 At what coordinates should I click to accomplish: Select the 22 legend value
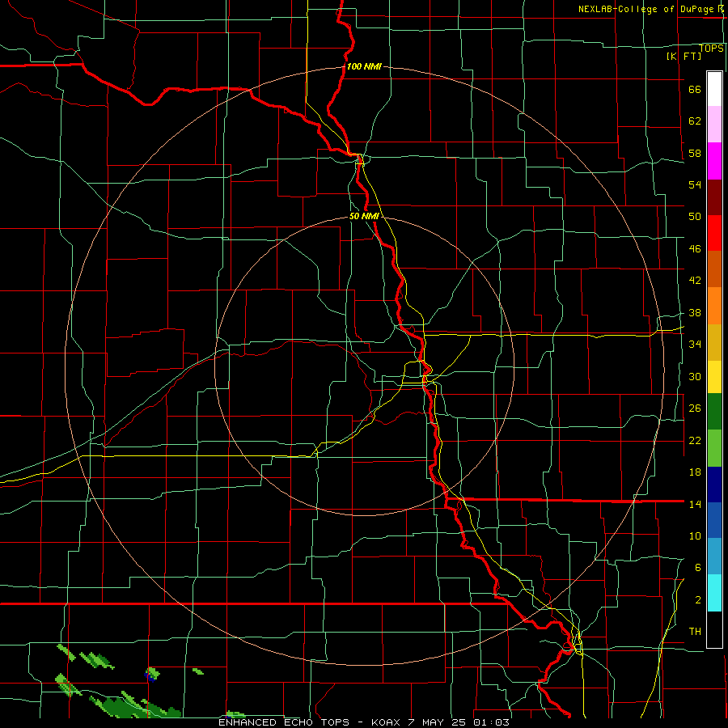point(695,441)
